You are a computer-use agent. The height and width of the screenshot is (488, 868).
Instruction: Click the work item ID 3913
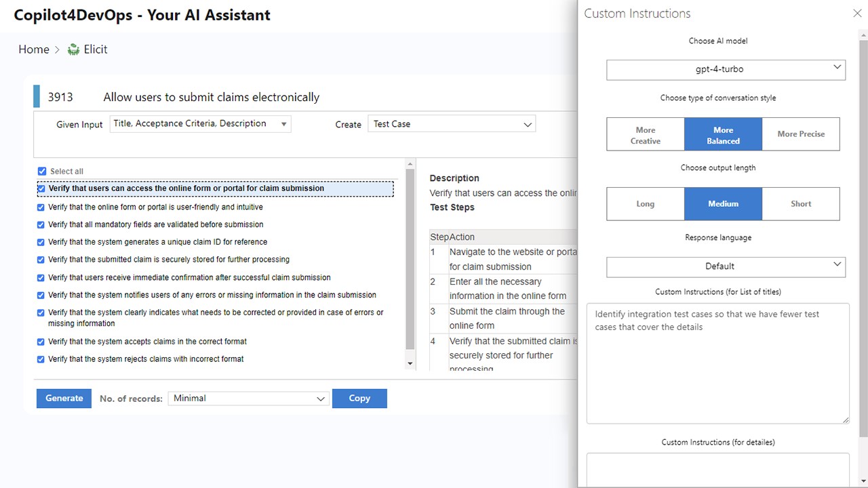(x=60, y=97)
